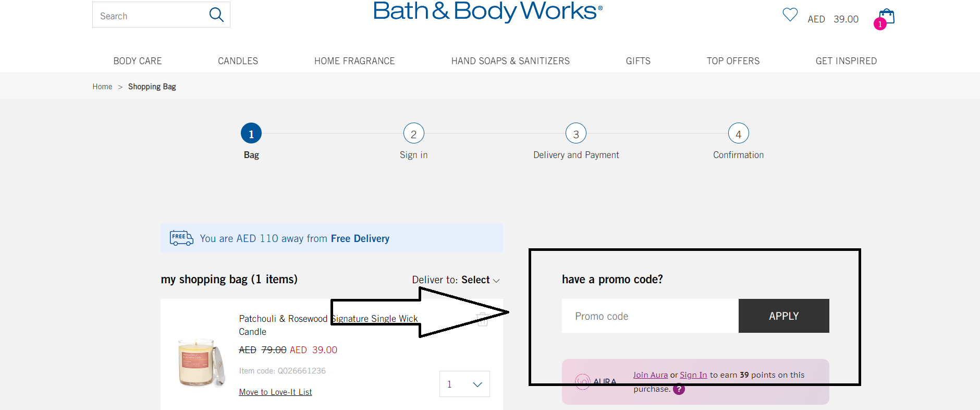
Task: Select step 3 Delivery and Payment circle
Action: 575,133
